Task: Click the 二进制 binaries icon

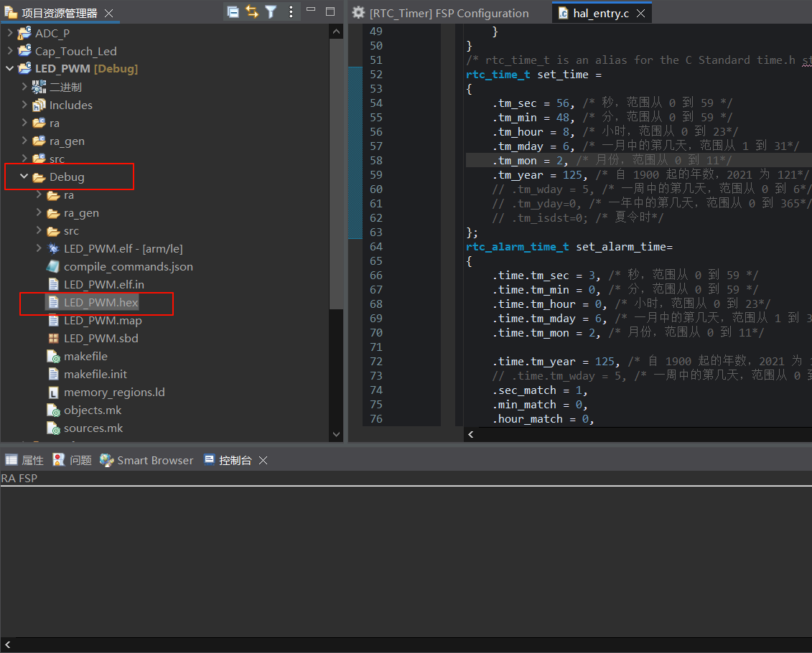Action: click(39, 87)
